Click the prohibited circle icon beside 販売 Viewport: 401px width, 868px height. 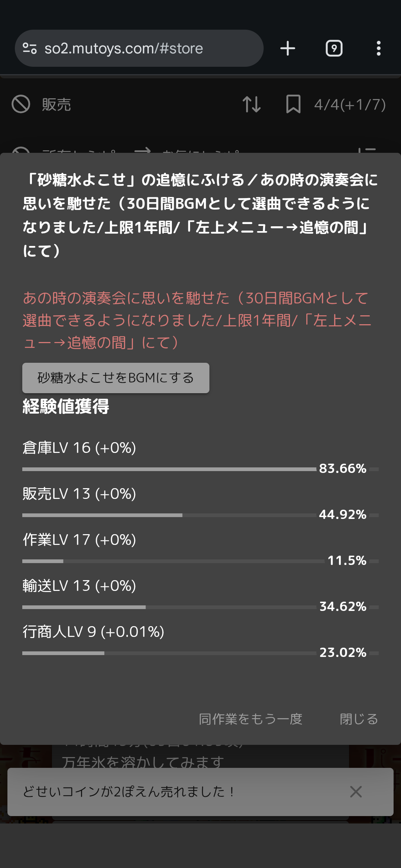20,104
